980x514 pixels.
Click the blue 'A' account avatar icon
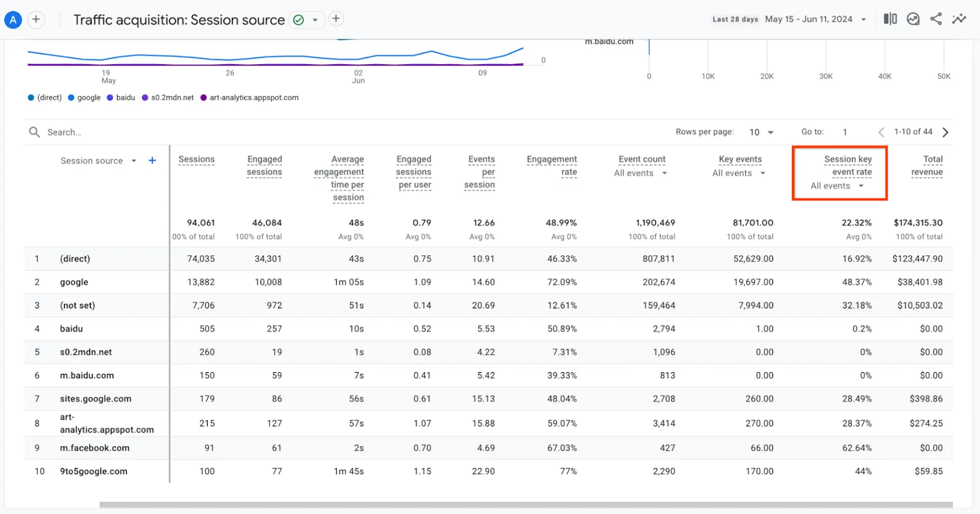(13, 20)
